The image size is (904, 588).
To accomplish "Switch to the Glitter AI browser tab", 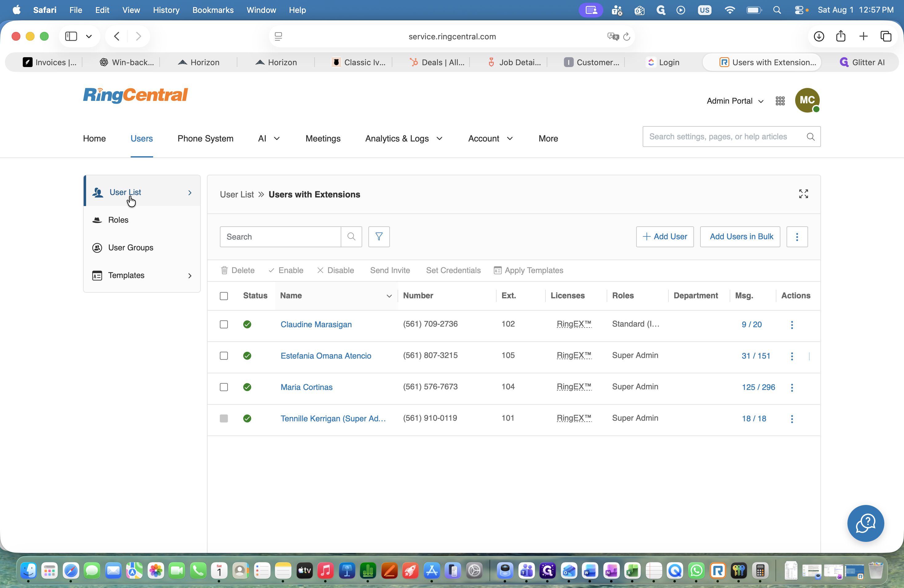I will (862, 62).
